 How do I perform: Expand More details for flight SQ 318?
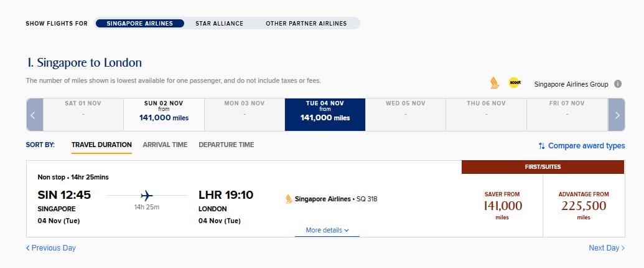click(327, 230)
